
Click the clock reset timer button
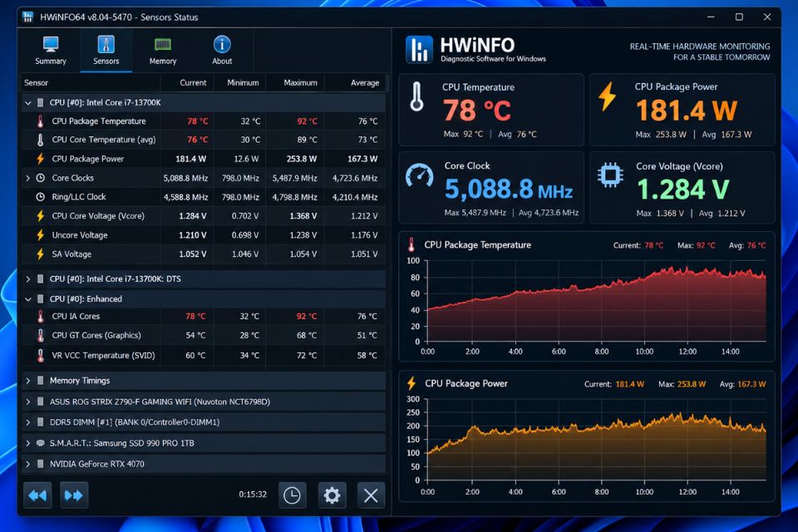coord(292,495)
